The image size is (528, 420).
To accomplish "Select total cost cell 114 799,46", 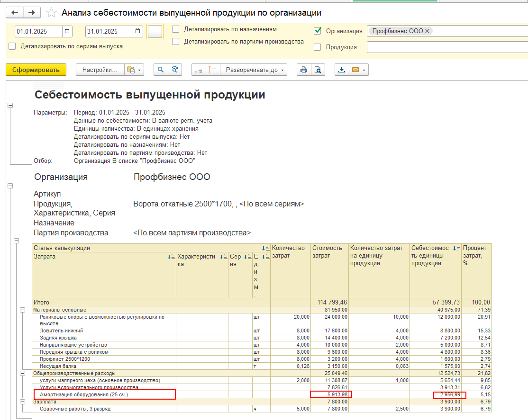I will pyautogui.click(x=332, y=302).
